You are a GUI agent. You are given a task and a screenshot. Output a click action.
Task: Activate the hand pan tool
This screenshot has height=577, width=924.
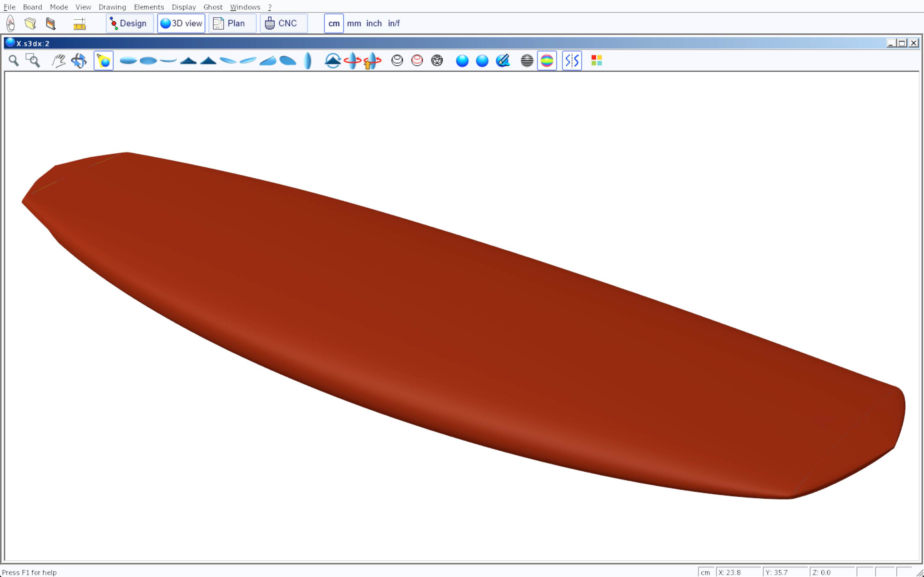58,61
